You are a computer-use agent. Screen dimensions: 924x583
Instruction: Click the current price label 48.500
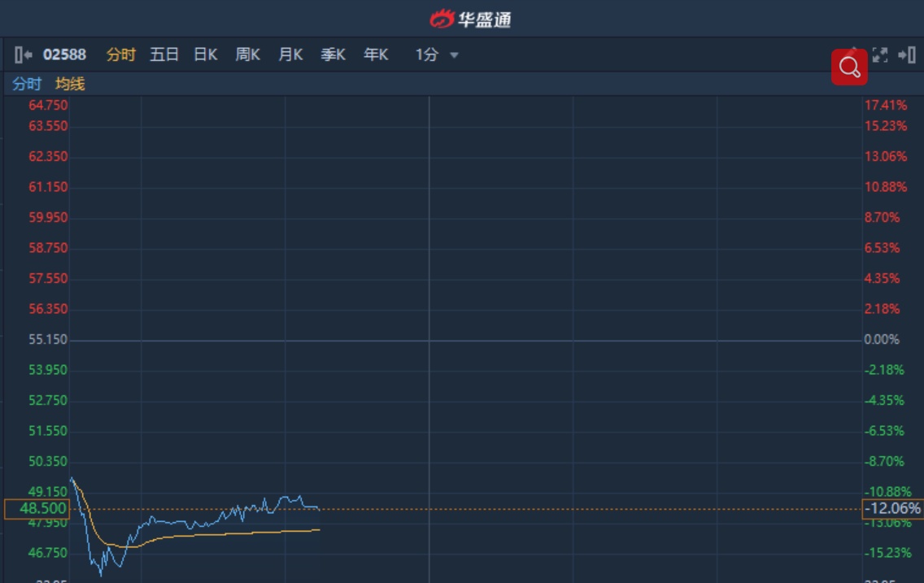click(37, 509)
